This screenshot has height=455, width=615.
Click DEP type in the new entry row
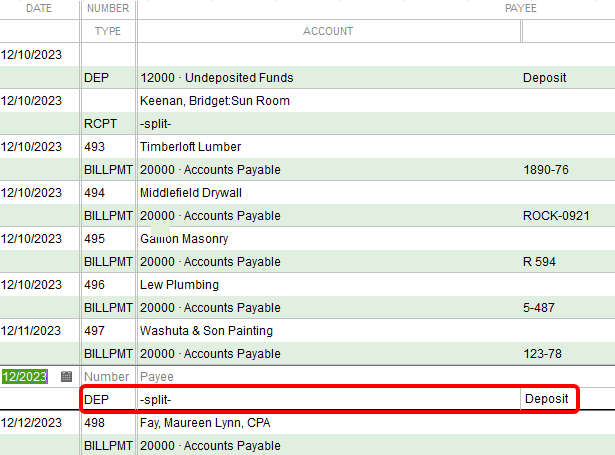96,400
